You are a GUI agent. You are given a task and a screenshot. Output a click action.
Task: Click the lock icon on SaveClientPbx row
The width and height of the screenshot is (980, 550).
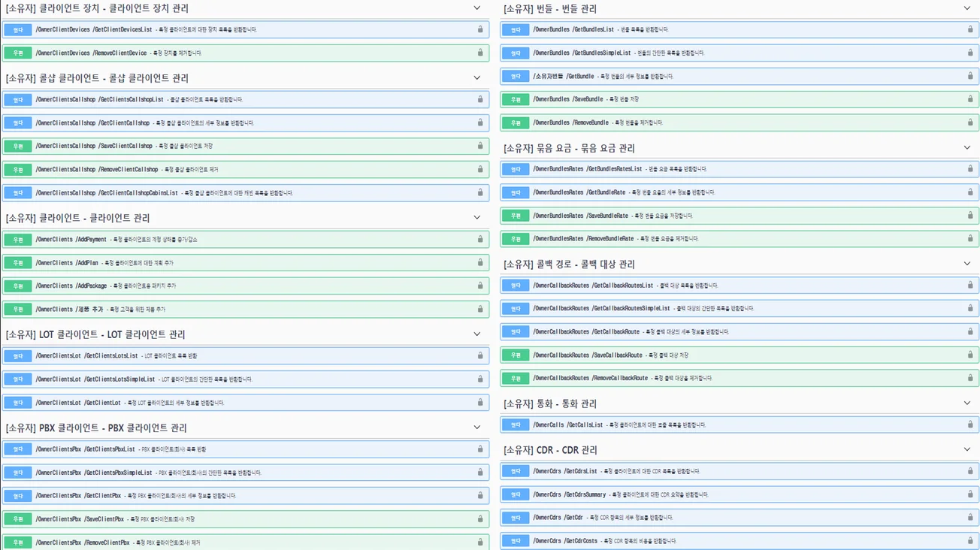tap(480, 518)
